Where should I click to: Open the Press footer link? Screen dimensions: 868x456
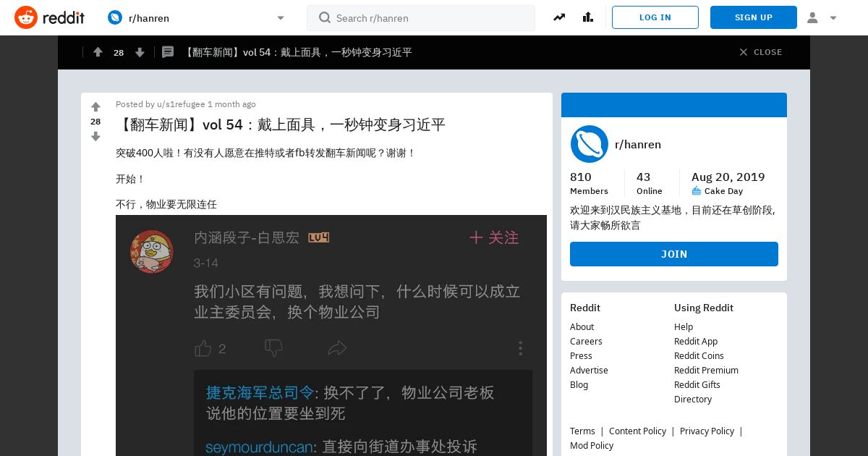point(581,355)
